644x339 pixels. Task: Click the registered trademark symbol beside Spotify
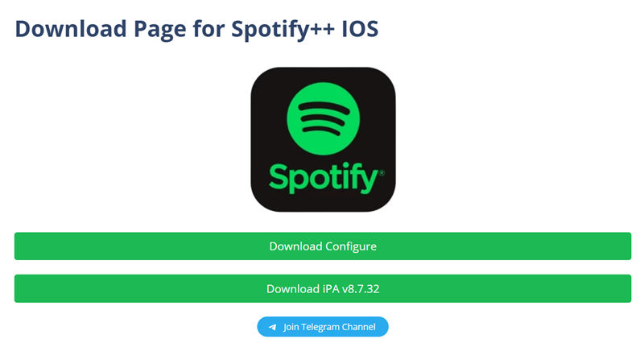tap(382, 173)
